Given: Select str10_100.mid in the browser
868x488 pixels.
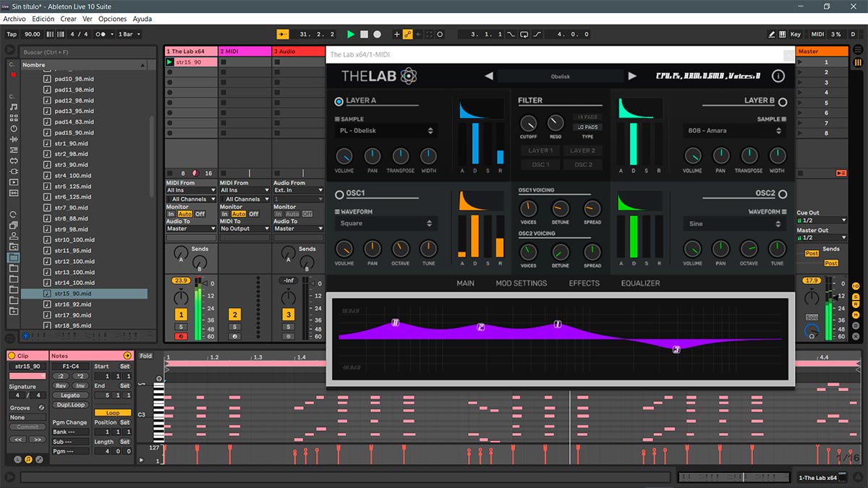Looking at the screenshot, I should 74,240.
